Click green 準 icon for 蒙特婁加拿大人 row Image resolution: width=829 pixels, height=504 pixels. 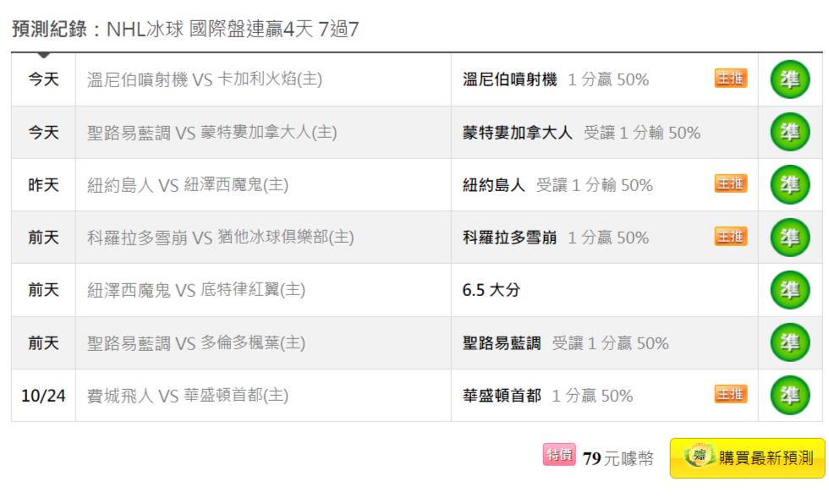(790, 132)
